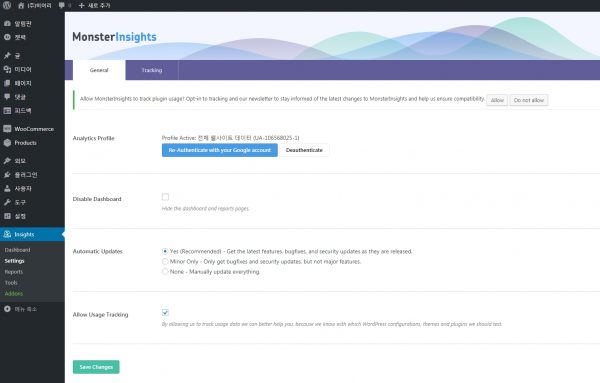Click the Automatic Updates label
This screenshot has width=600, height=383.
click(x=98, y=251)
